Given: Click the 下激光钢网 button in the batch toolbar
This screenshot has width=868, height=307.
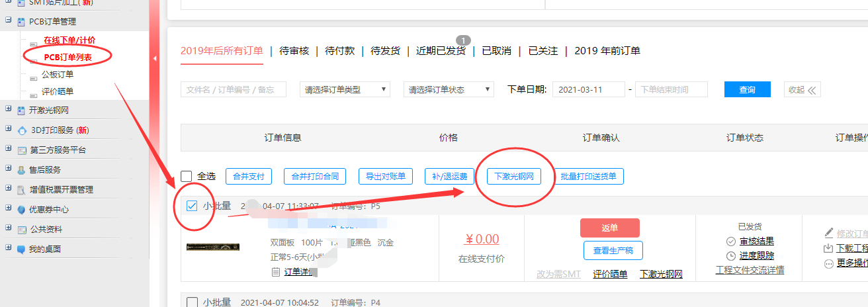Looking at the screenshot, I should tap(513, 177).
